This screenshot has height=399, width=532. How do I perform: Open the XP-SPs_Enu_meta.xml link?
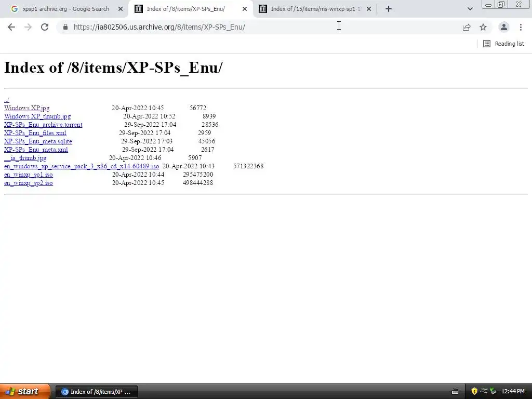[36, 150]
